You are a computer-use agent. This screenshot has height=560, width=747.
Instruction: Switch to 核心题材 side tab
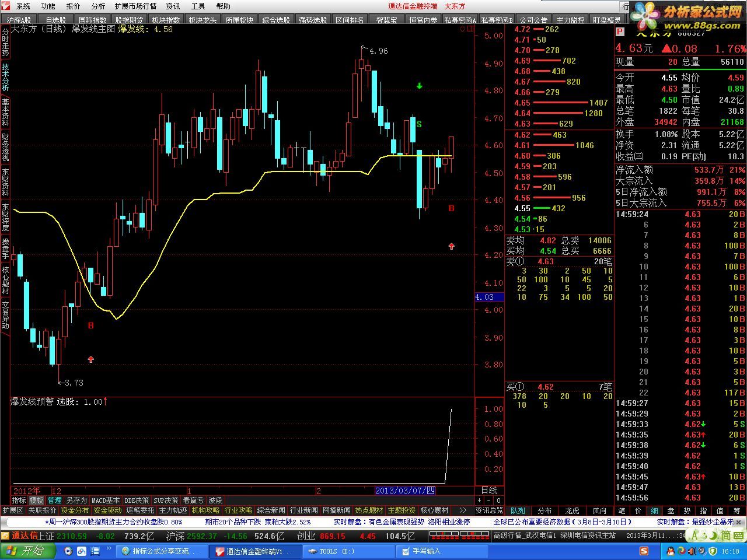(5, 280)
